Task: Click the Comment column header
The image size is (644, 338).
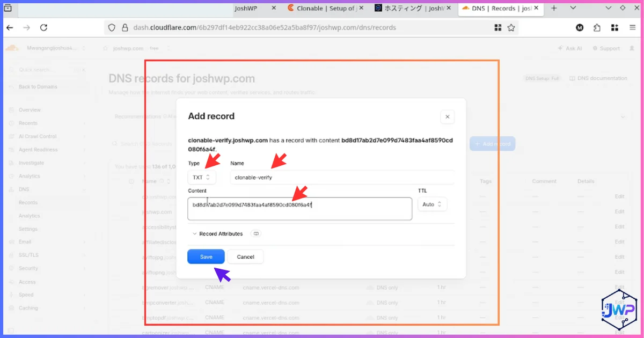Action: pyautogui.click(x=544, y=181)
